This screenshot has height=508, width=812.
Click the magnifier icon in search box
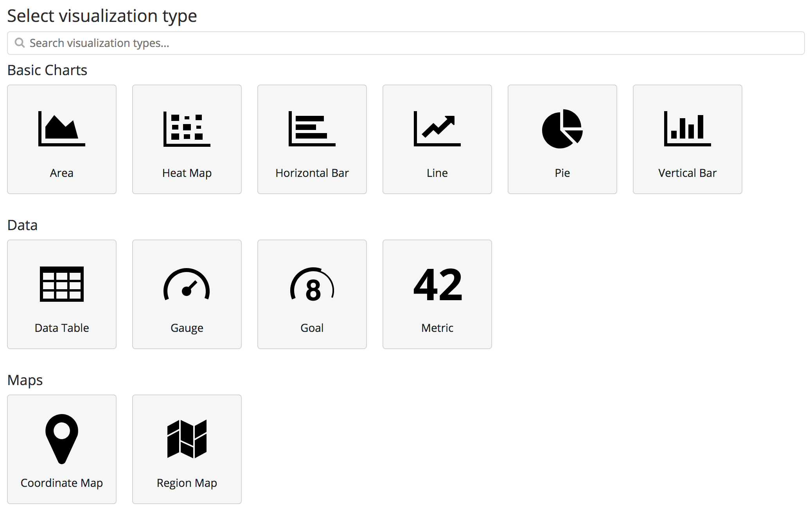click(x=20, y=43)
